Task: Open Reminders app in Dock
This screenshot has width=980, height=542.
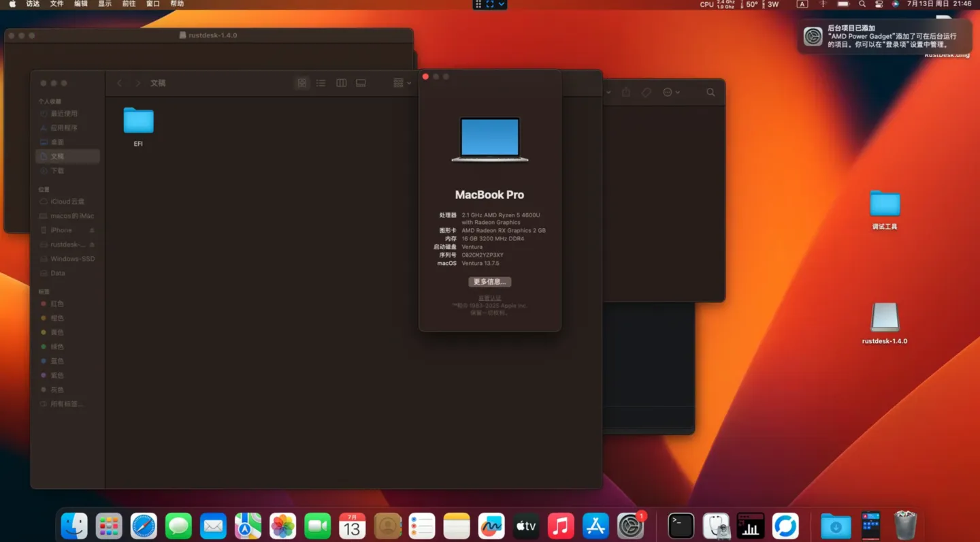Action: [422, 526]
